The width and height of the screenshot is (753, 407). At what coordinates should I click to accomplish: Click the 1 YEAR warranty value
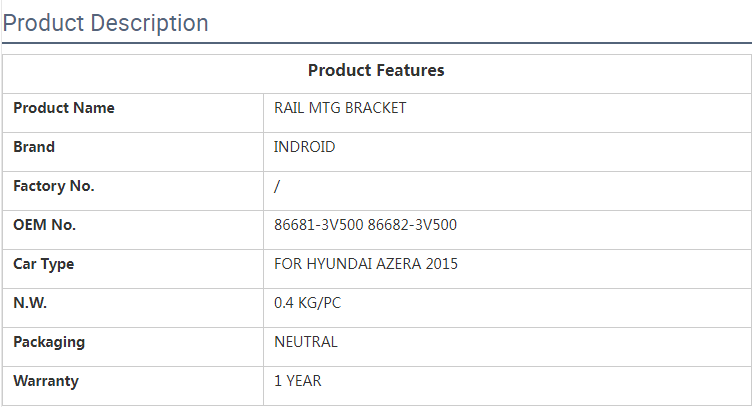coord(298,381)
